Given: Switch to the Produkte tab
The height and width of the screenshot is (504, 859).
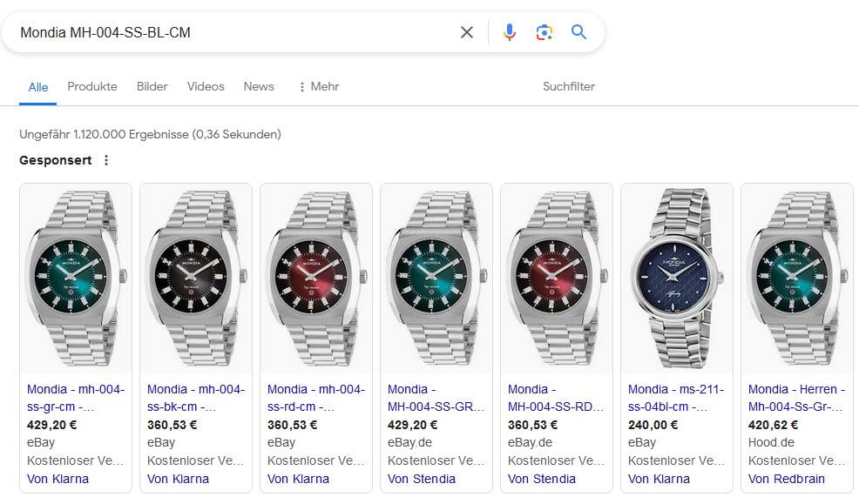Looking at the screenshot, I should (92, 86).
